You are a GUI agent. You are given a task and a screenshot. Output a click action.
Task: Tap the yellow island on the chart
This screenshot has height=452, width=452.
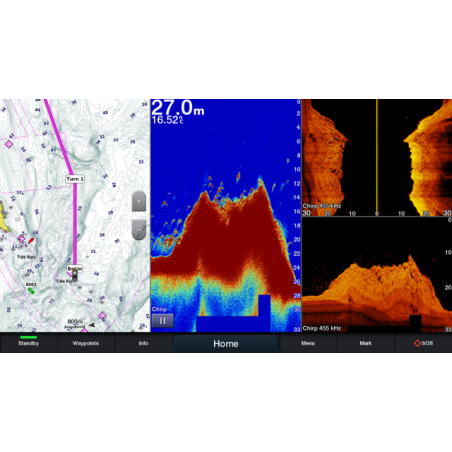tap(4, 218)
